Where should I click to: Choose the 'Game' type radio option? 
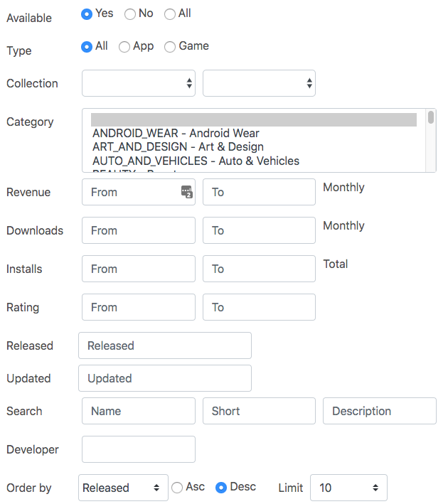170,46
